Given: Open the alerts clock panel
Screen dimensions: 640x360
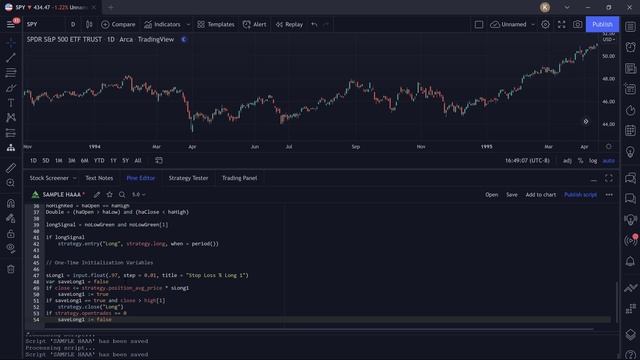Looking at the screenshot, I should tap(631, 47).
